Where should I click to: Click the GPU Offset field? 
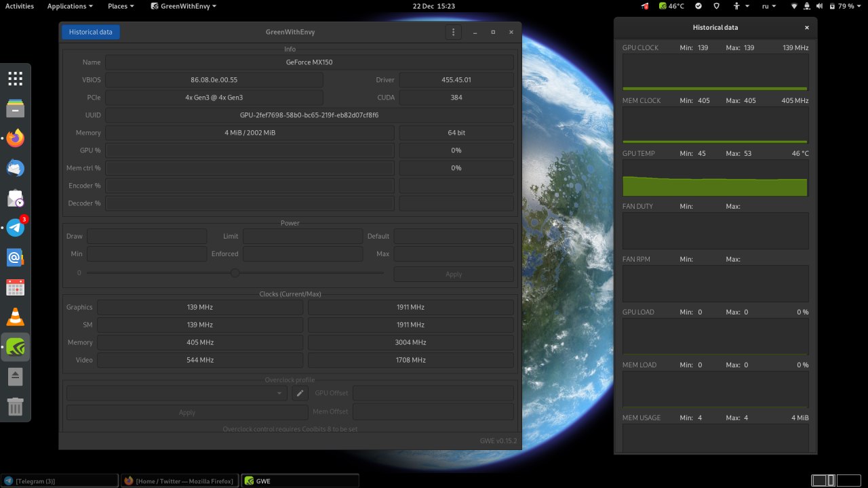click(433, 393)
